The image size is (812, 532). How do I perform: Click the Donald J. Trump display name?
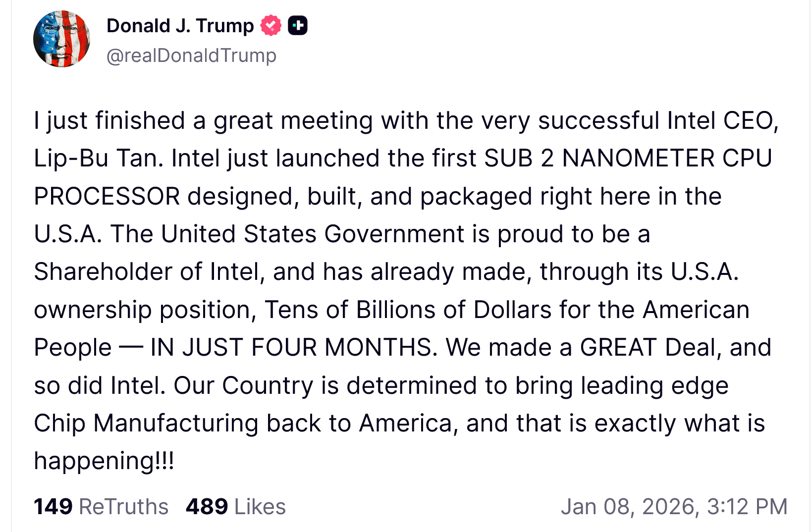180,26
